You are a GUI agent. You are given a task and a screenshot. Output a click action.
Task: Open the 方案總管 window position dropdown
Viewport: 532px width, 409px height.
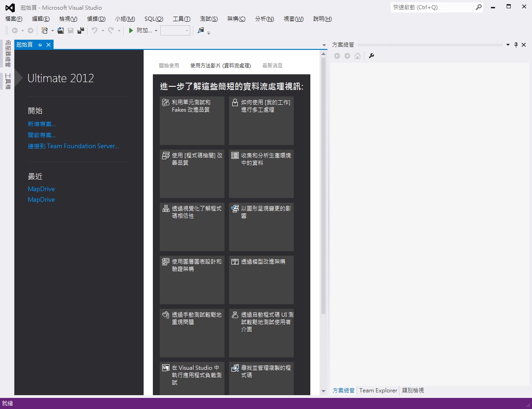pyautogui.click(x=508, y=45)
